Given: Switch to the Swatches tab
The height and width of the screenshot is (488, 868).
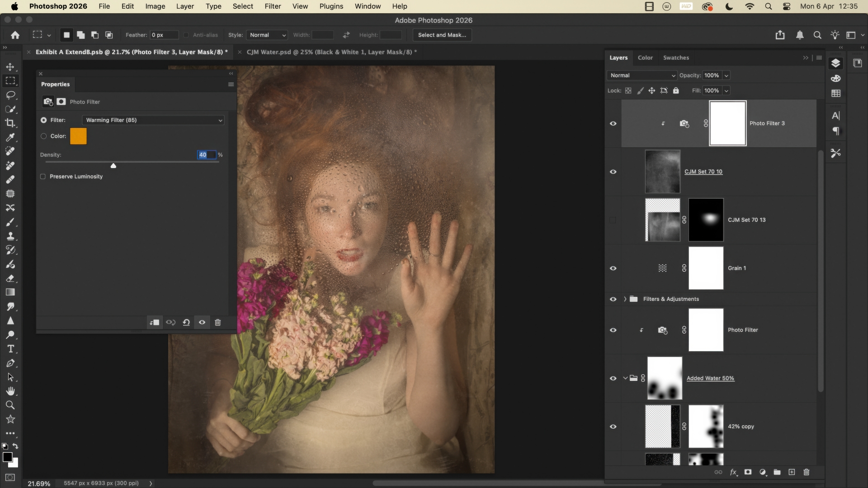Looking at the screenshot, I should click(676, 58).
